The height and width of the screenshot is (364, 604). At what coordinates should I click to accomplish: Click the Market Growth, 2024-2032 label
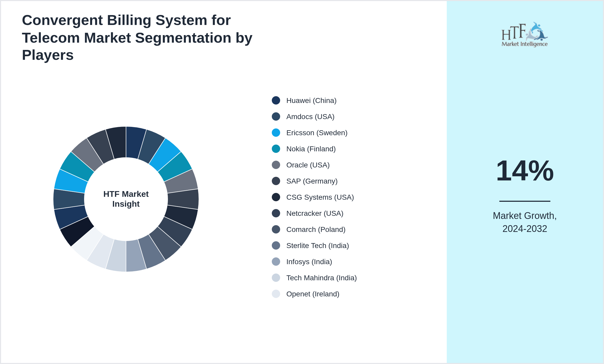point(525,222)
